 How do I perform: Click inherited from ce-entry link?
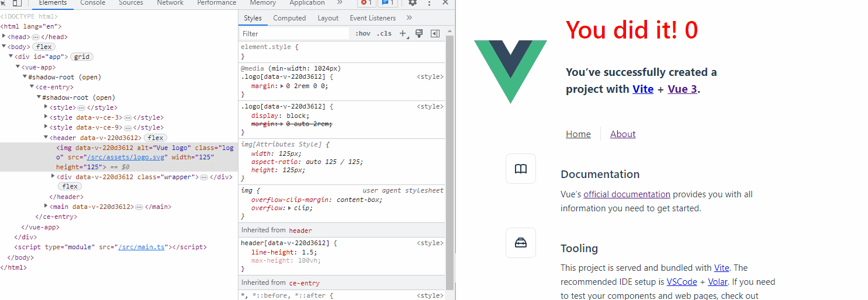[304, 283]
